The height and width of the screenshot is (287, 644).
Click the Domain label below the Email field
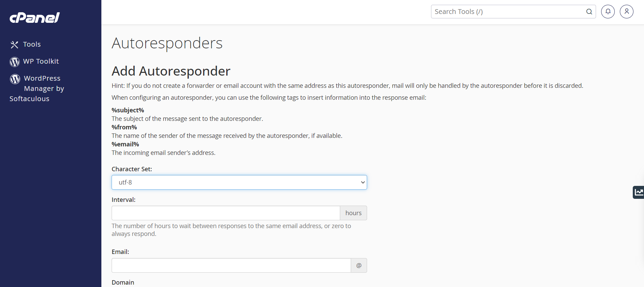coord(123,282)
